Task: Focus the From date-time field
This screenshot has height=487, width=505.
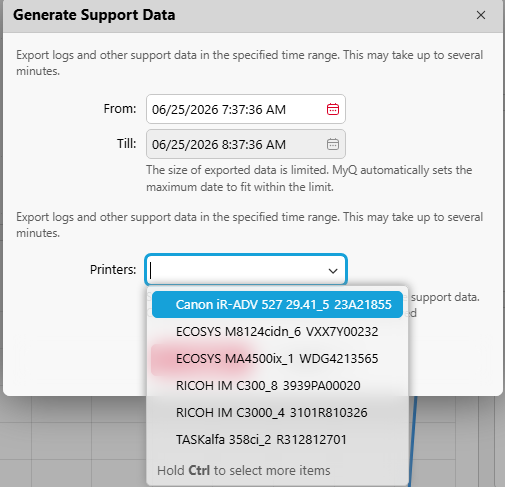Action: coord(246,109)
